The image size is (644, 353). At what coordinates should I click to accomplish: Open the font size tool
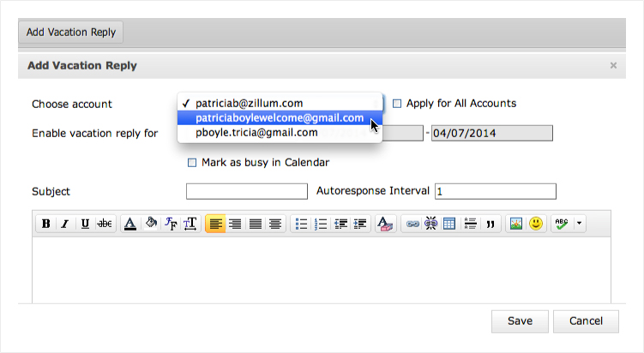click(x=190, y=224)
